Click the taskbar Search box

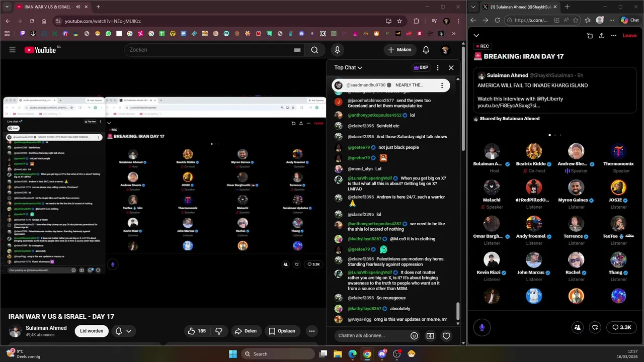click(278, 354)
